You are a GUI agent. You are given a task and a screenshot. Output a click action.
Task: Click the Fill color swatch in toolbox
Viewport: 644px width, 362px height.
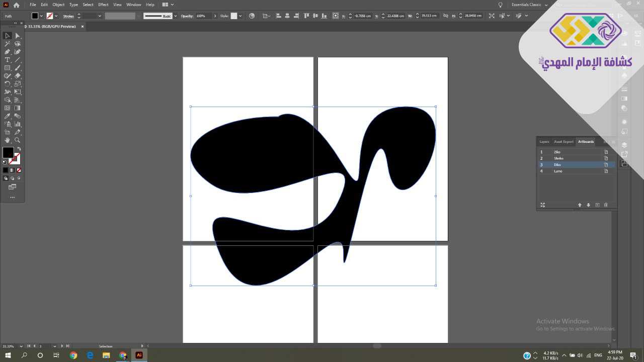(8, 153)
